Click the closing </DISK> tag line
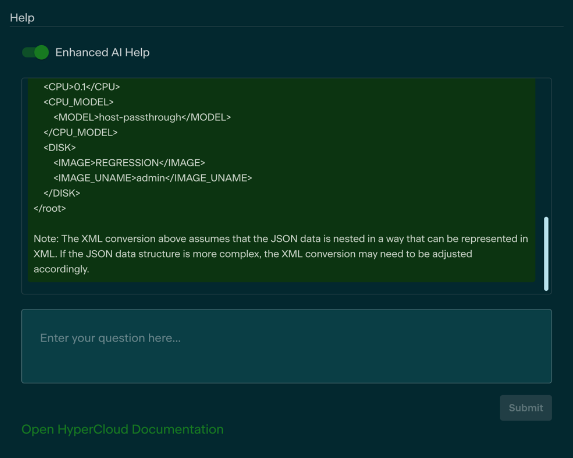 pos(62,193)
